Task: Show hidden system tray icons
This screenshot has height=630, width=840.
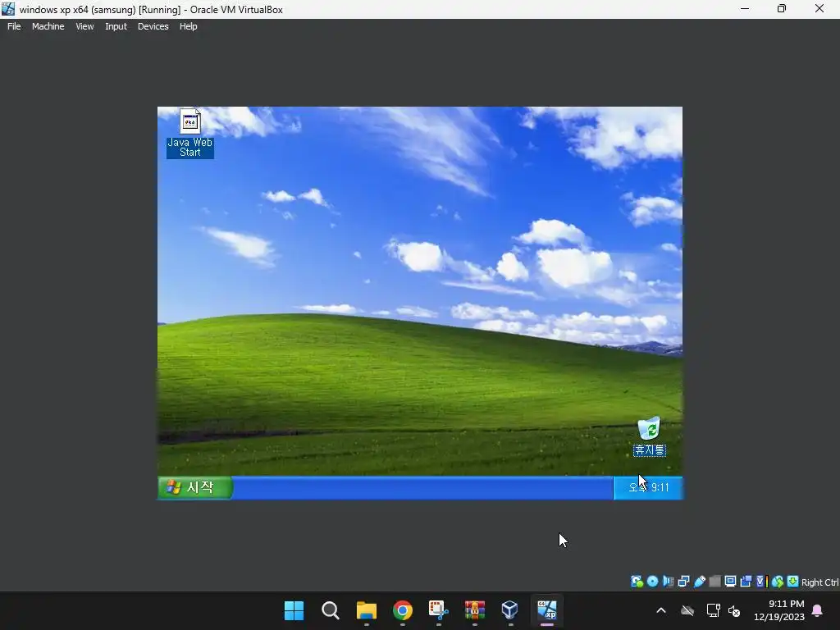Action: (x=661, y=610)
